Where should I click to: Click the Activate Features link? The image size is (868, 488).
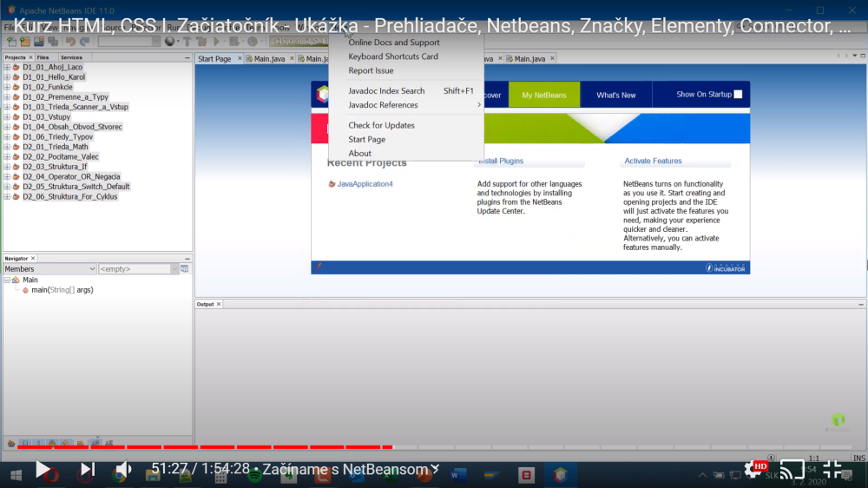[653, 161]
